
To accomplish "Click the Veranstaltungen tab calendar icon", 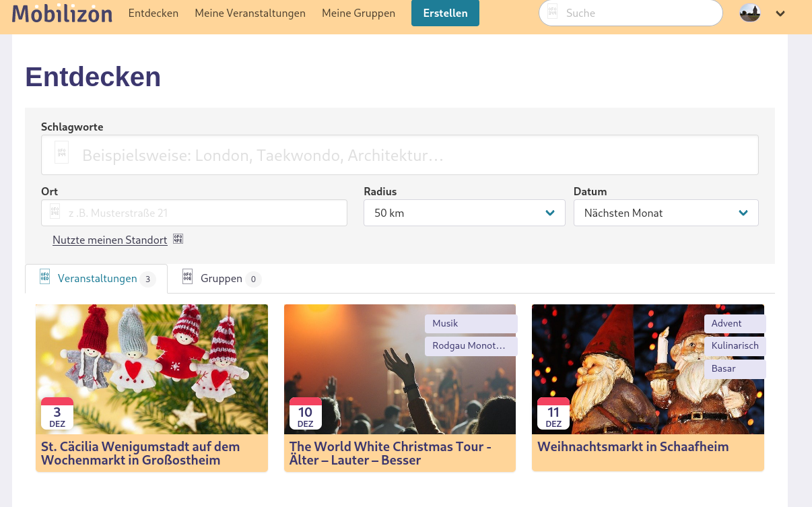I will [x=45, y=277].
